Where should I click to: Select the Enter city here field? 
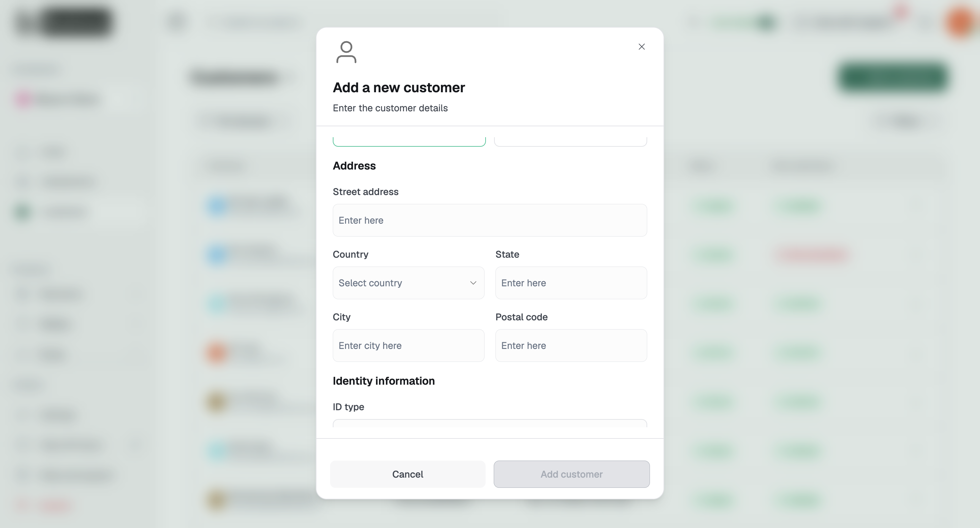click(x=408, y=345)
